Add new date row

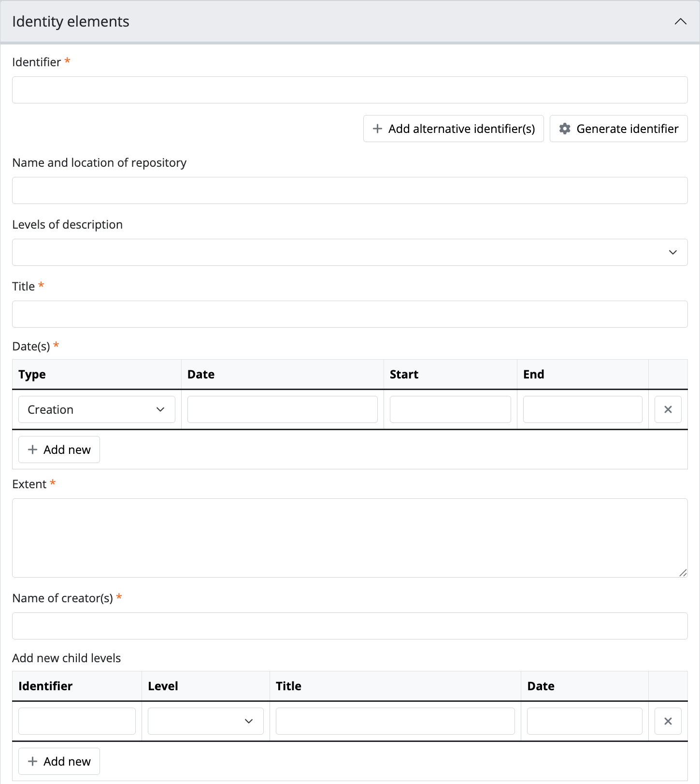[x=59, y=450]
